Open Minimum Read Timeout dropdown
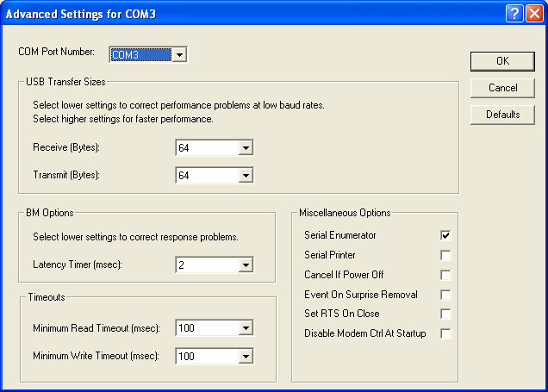Viewport: 548px width, 392px height. tap(246, 328)
